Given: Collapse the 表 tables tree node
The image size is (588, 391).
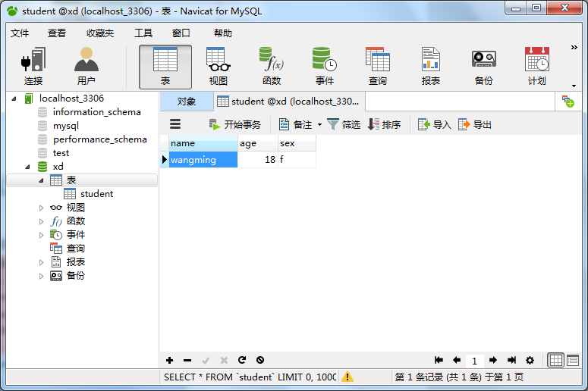Looking at the screenshot, I should 41,180.
